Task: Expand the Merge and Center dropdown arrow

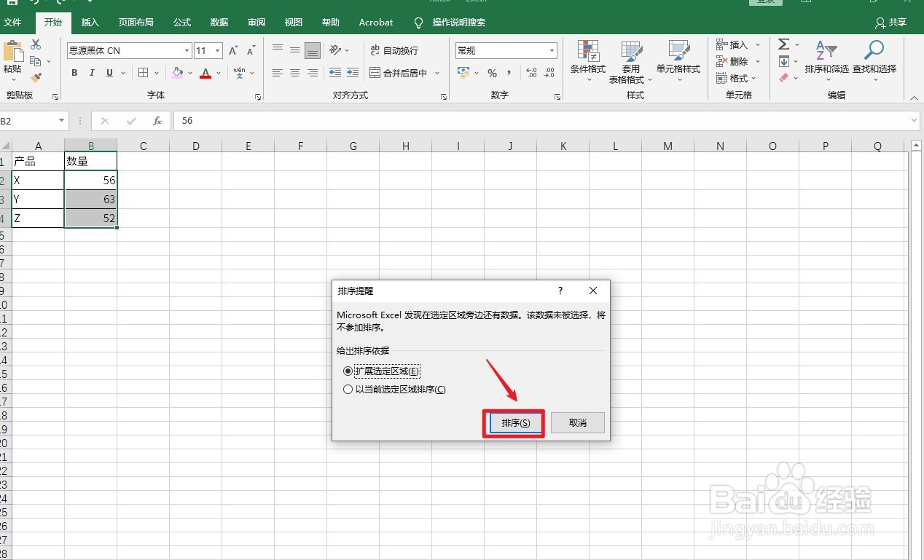Action: point(437,73)
